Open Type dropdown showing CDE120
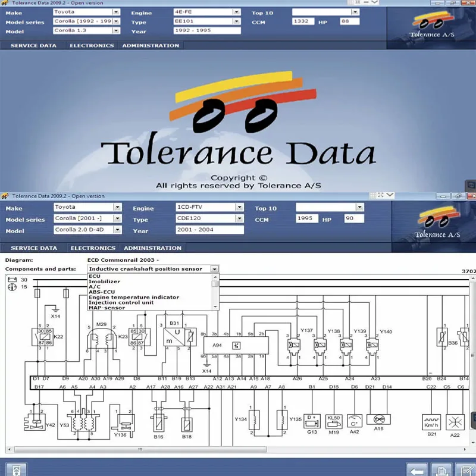 click(240, 218)
